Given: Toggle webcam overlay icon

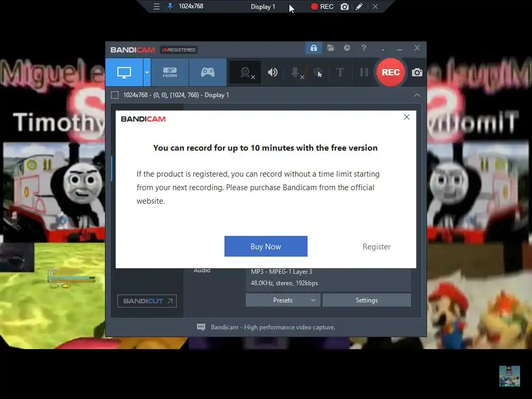Looking at the screenshot, I should (x=246, y=72).
